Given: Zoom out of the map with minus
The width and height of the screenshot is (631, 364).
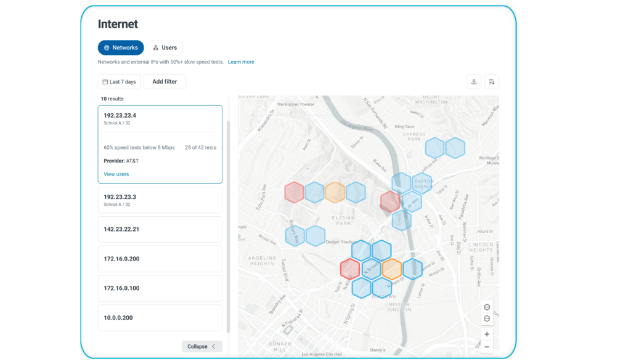Looking at the screenshot, I should (487, 347).
